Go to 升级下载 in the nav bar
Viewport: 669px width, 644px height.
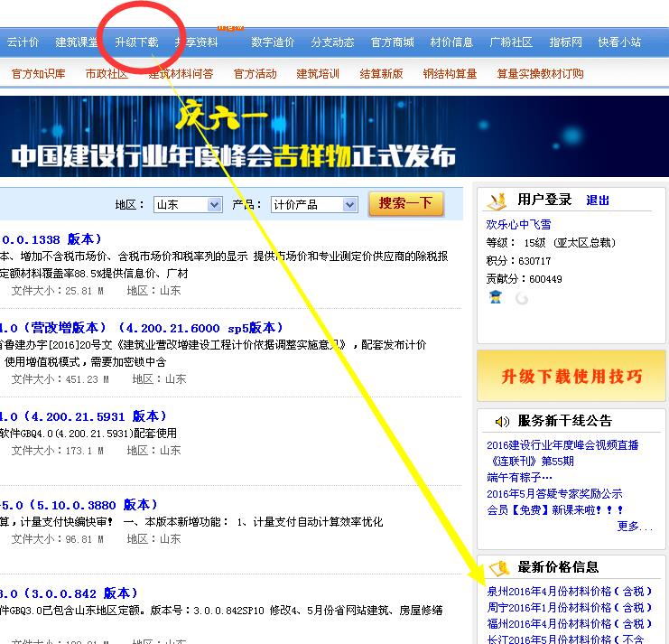point(137,42)
